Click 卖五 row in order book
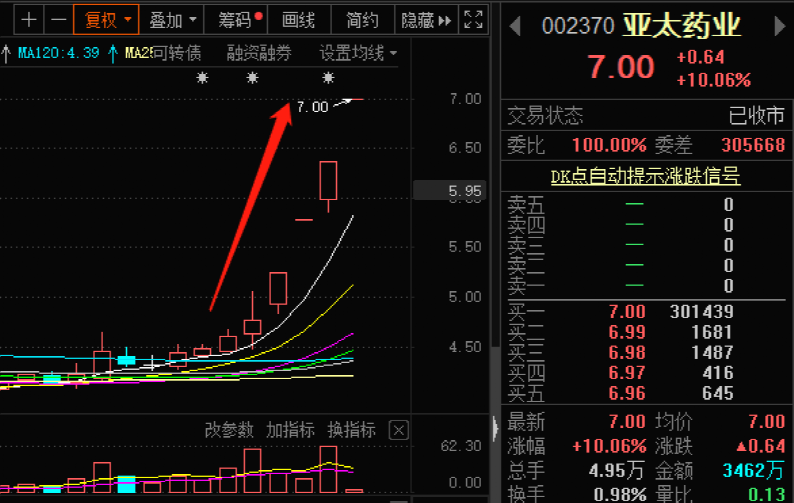This screenshot has width=794, height=503. pos(646,204)
